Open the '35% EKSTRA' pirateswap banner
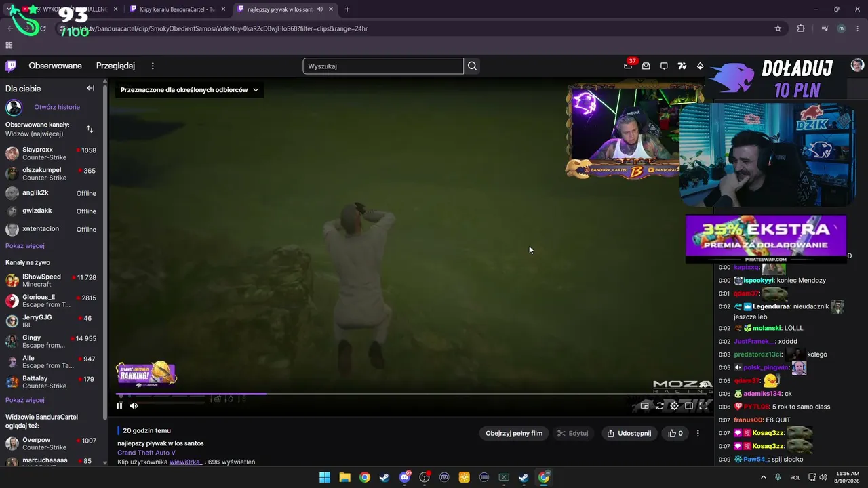The height and width of the screenshot is (488, 868). [x=766, y=239]
